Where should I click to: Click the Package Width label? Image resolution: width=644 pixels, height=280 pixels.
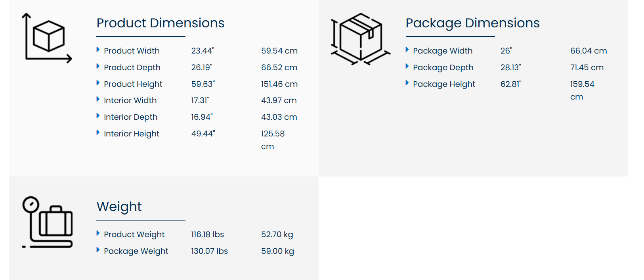(442, 51)
